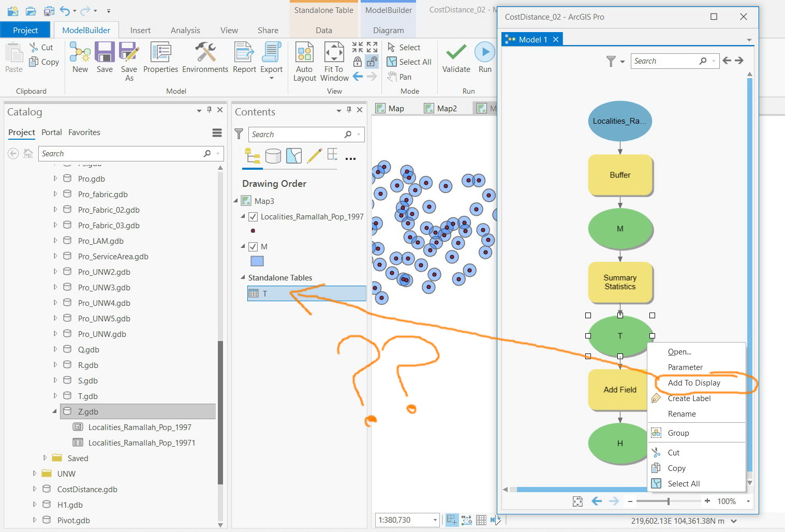The height and width of the screenshot is (532, 785).
Task: Open the Export dropdown
Action: point(272,78)
